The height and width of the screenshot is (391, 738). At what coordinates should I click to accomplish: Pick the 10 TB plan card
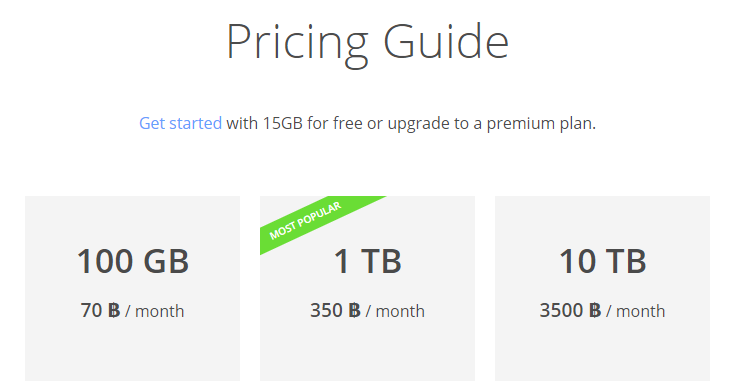pyautogui.click(x=602, y=288)
